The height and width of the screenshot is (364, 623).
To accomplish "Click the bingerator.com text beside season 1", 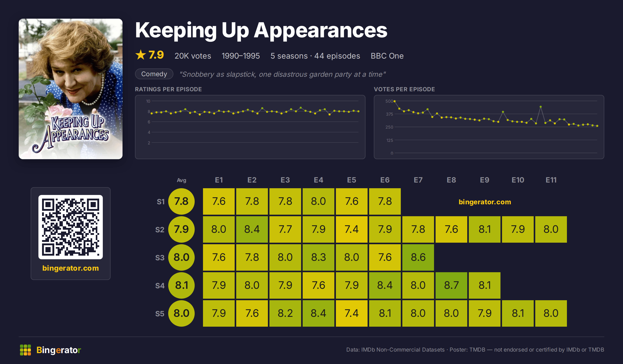I will [x=485, y=202].
